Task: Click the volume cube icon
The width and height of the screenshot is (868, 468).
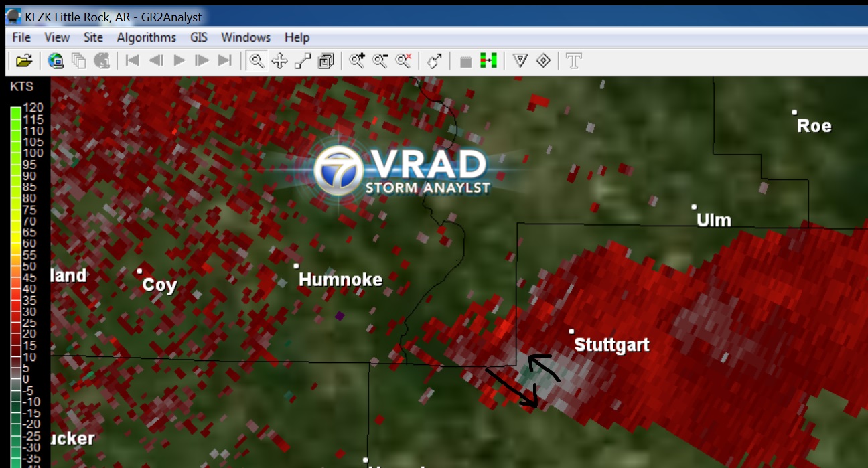Action: coord(326,61)
